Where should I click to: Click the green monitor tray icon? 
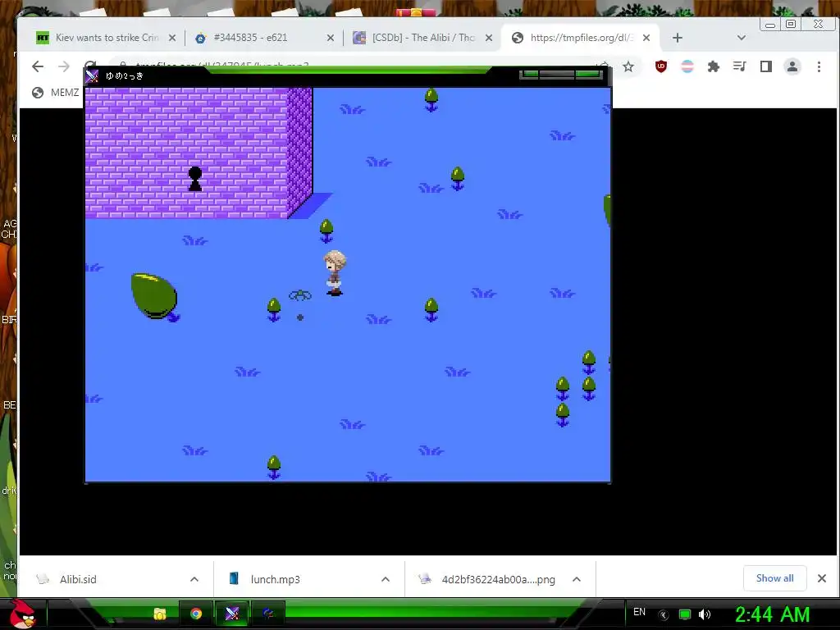click(x=685, y=614)
